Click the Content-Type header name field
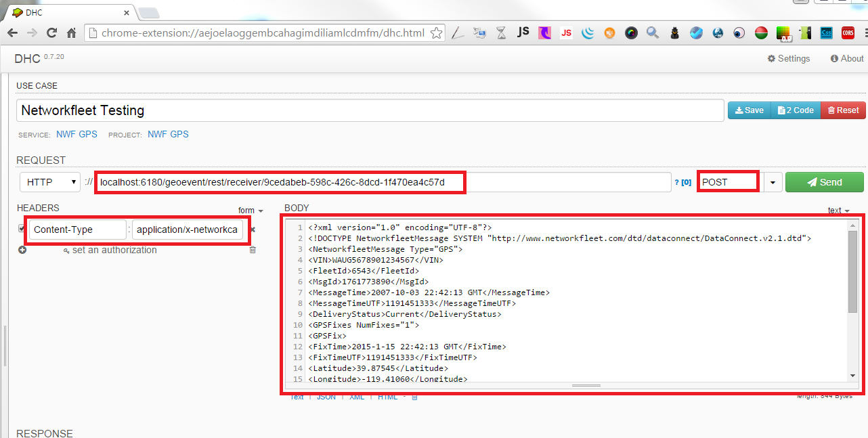The image size is (868, 438). click(78, 229)
